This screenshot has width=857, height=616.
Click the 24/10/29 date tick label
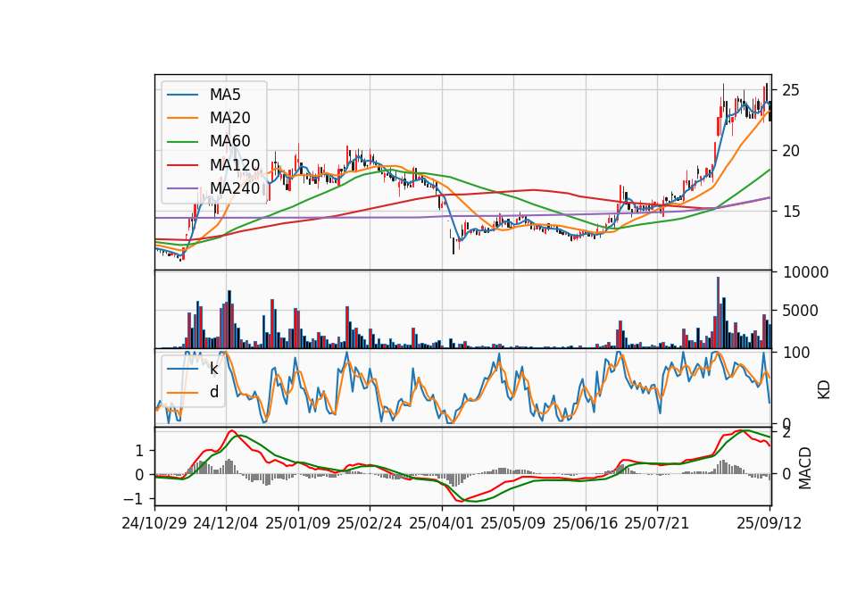(154, 523)
